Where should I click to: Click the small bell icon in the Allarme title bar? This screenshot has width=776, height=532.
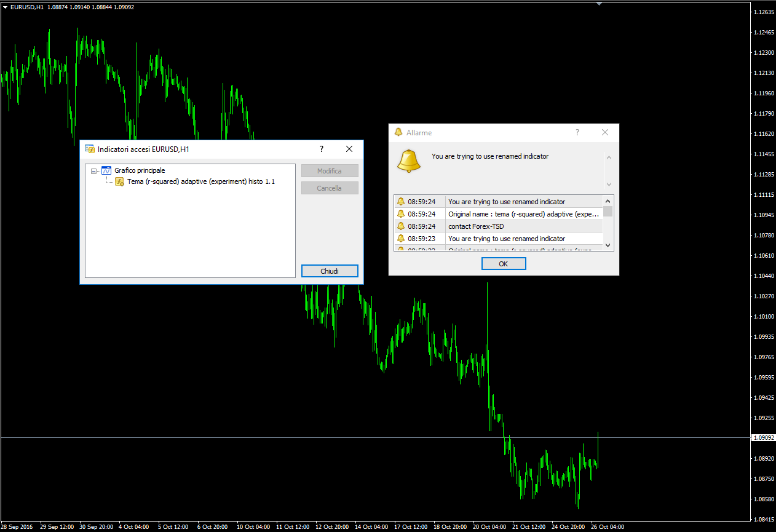(398, 132)
